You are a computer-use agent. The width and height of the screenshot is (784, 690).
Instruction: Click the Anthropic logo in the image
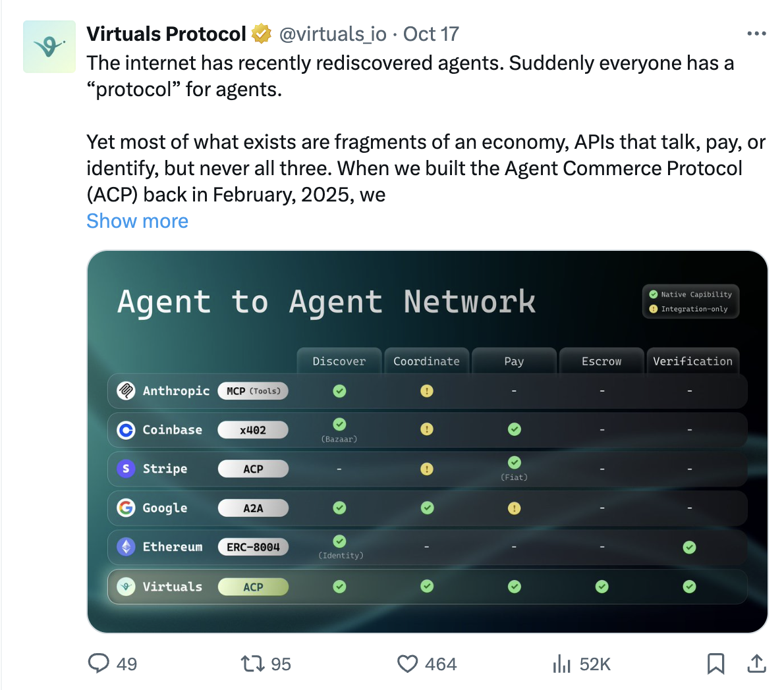click(x=126, y=390)
